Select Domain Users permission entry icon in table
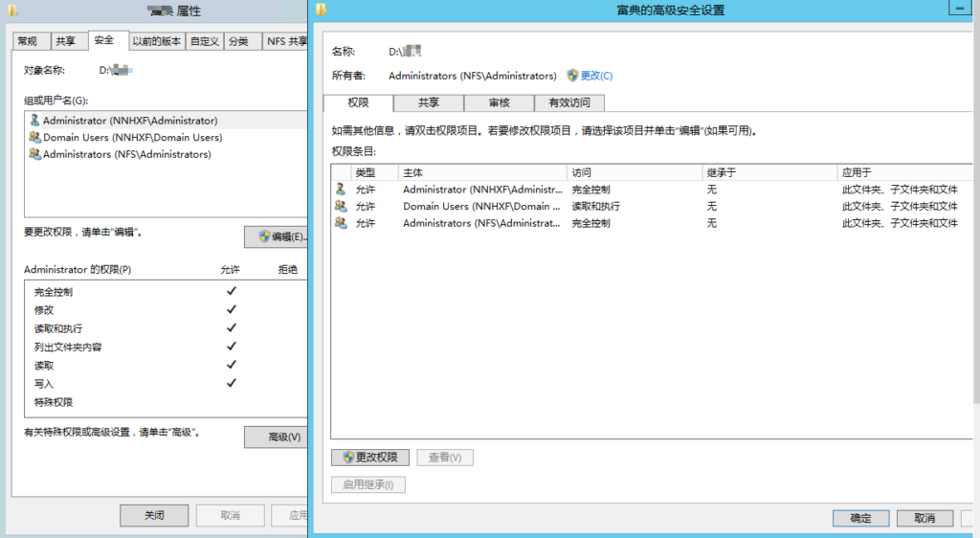This screenshot has height=538, width=980. [341, 206]
